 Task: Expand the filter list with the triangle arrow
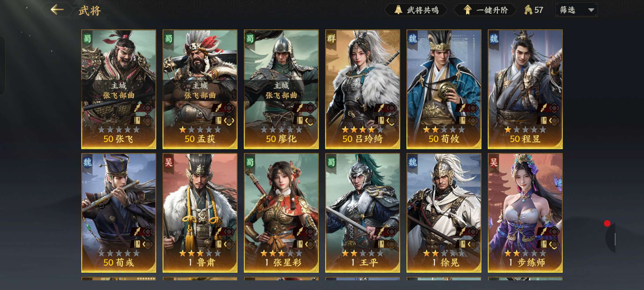pyautogui.click(x=591, y=10)
